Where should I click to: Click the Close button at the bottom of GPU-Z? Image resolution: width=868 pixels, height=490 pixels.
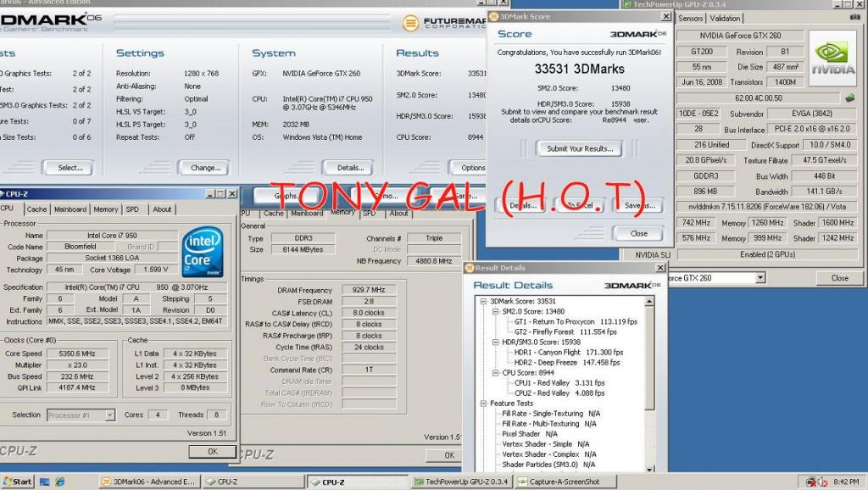point(839,278)
